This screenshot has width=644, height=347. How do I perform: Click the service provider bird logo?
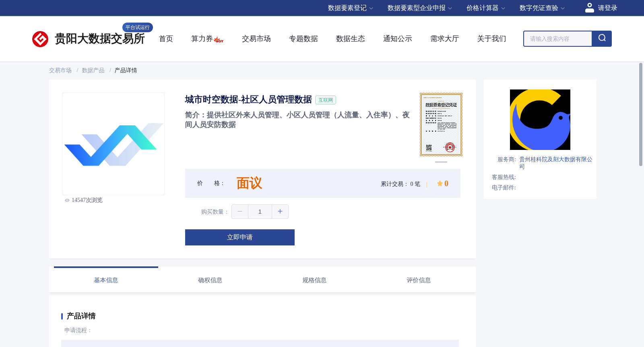[540, 120]
